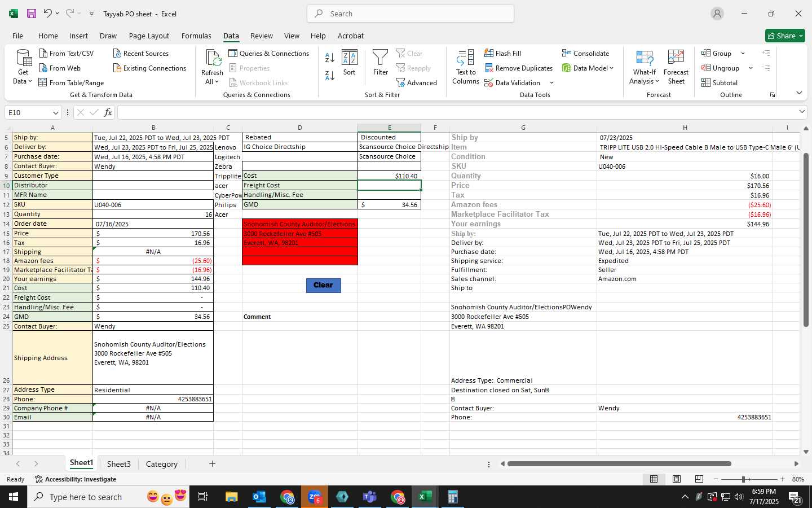The image size is (812, 508).
Task: Open Data Validation
Action: (513, 82)
